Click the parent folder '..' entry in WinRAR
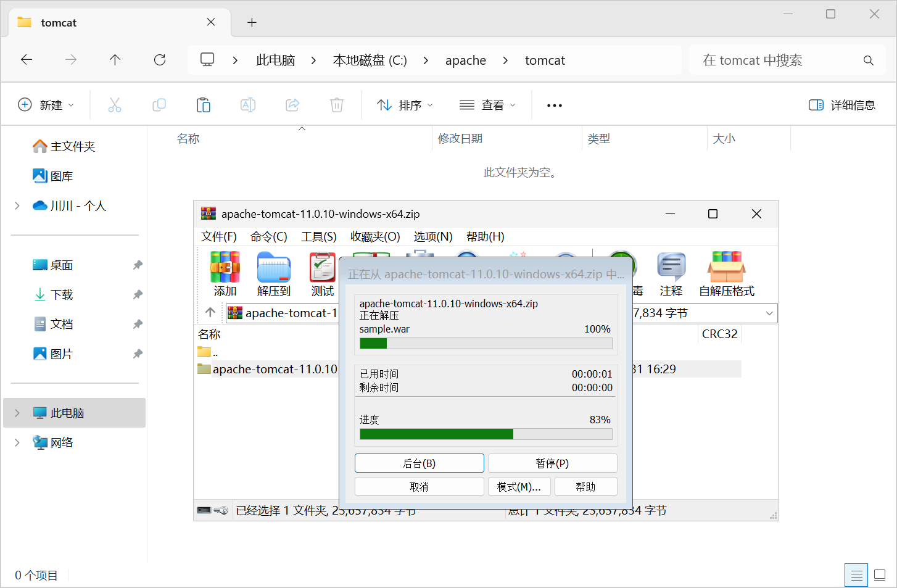The image size is (897, 588). (208, 352)
